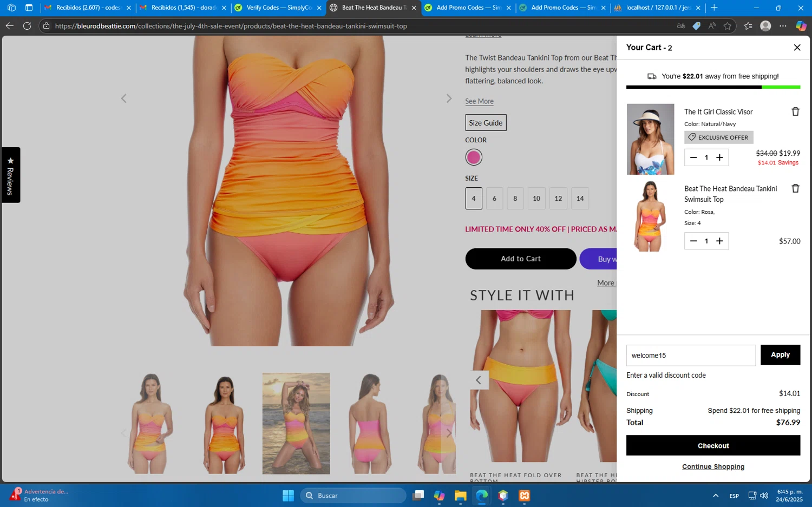Viewport: 812px width, 507px height.
Task: Select size 14
Action: [580, 199]
